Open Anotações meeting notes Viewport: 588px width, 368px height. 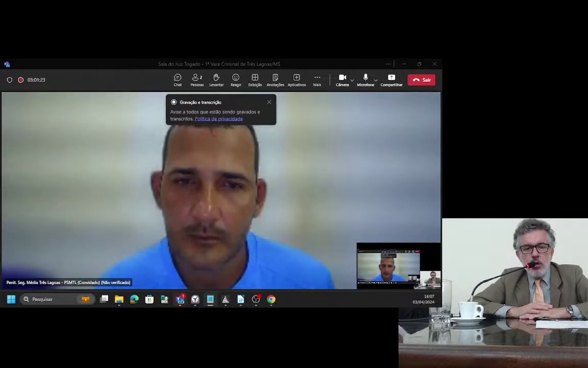point(275,80)
